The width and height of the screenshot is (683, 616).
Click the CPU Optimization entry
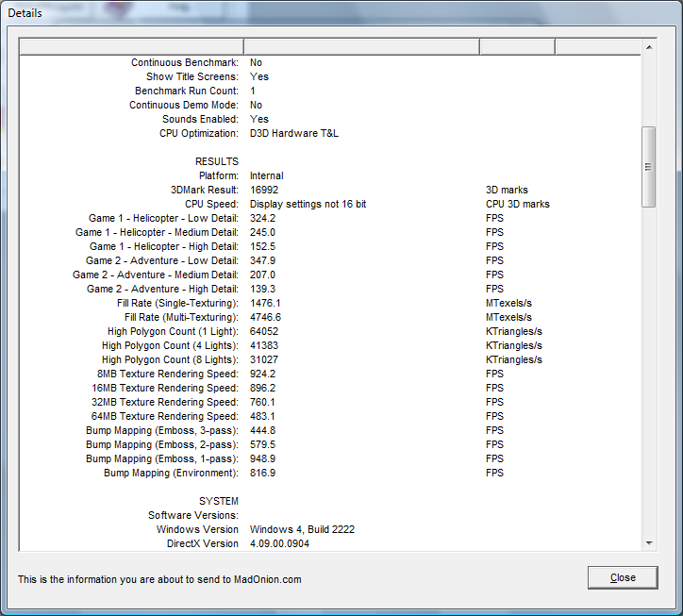(x=199, y=133)
